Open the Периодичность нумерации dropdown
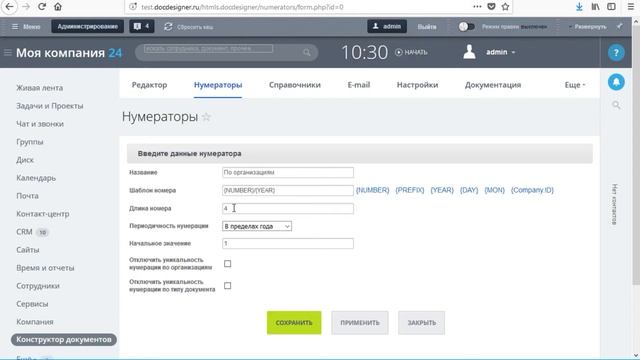Viewport: 640px width, 360px height. [x=257, y=226]
